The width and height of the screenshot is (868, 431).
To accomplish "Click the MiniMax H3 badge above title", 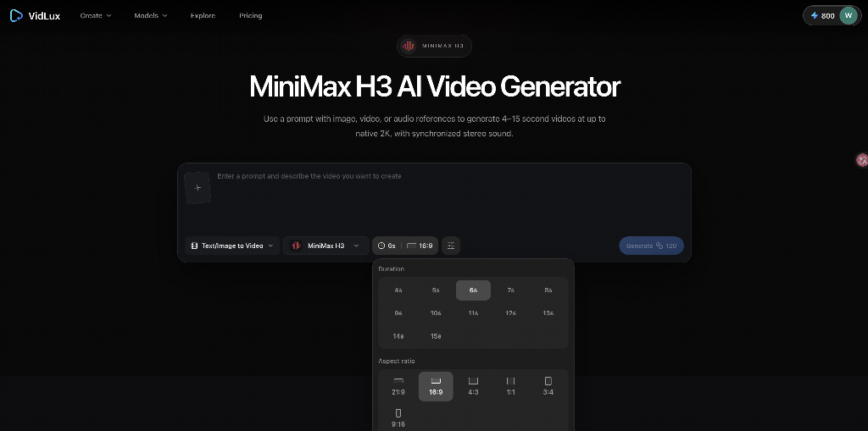I will pos(435,47).
